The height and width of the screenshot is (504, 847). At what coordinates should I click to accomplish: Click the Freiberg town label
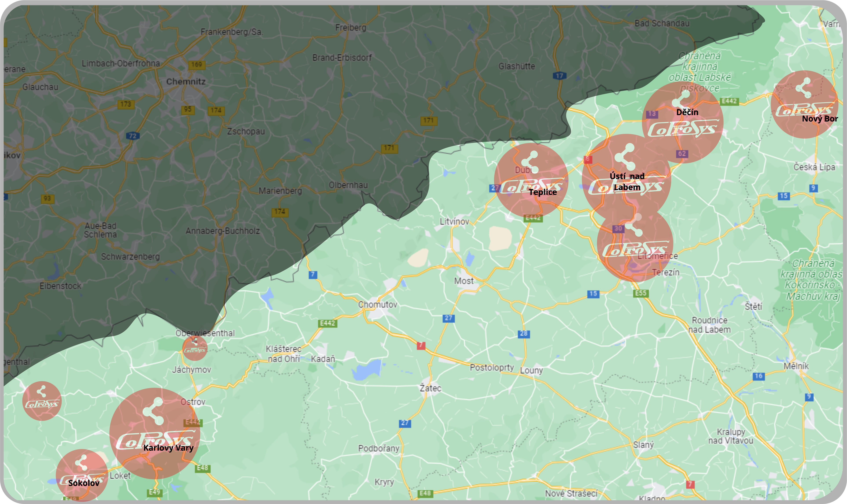click(351, 27)
